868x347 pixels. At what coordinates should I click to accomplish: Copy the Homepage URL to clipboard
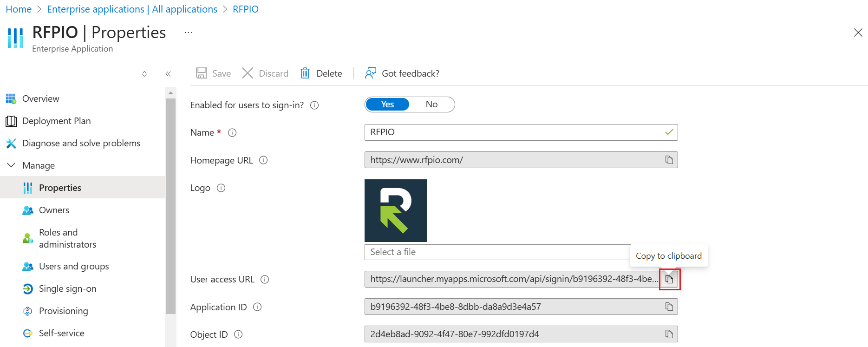tap(669, 160)
